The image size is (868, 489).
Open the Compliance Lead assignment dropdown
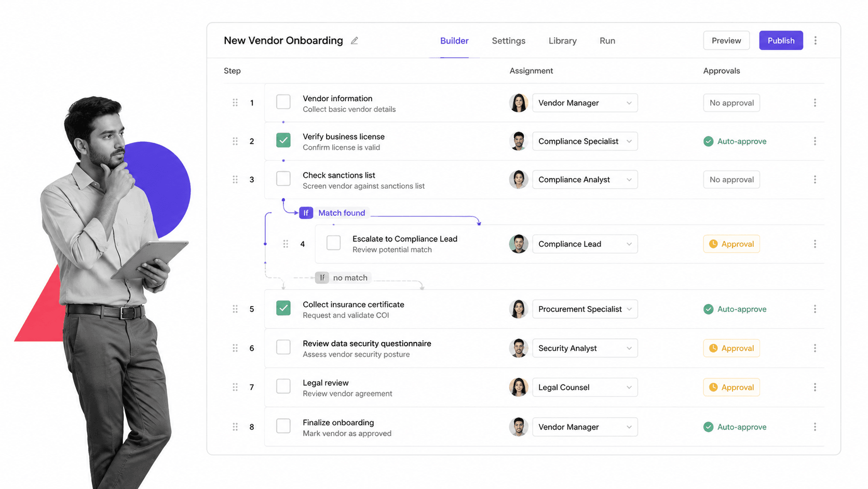pos(585,244)
